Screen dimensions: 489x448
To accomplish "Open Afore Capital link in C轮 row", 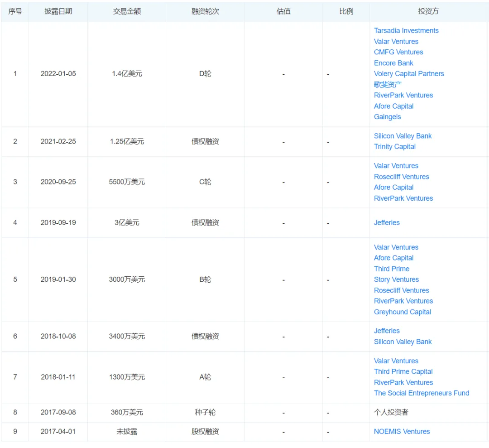I will pyautogui.click(x=393, y=187).
